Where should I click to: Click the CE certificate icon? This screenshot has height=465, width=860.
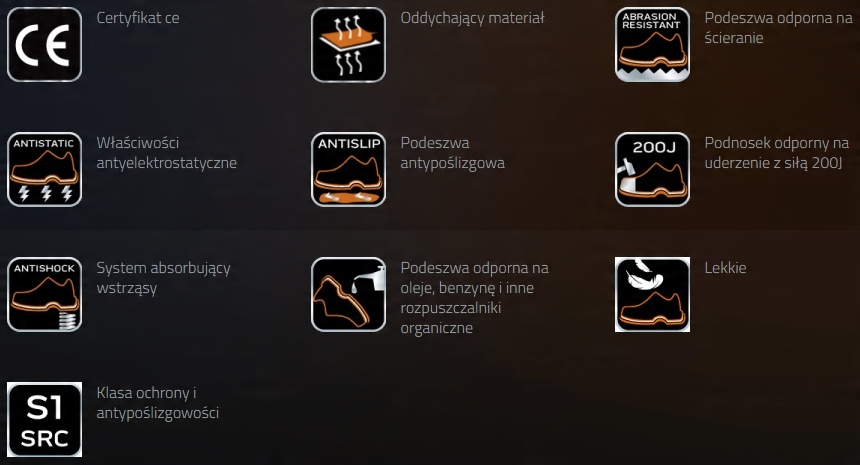[44, 44]
